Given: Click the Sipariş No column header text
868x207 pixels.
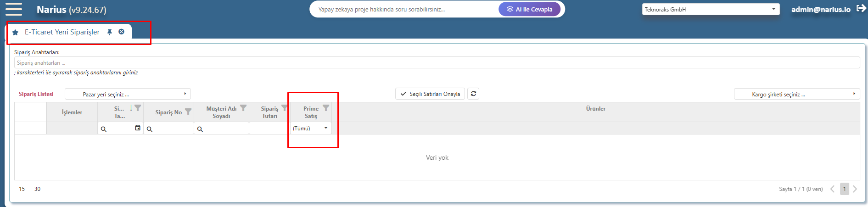Looking at the screenshot, I should (168, 112).
